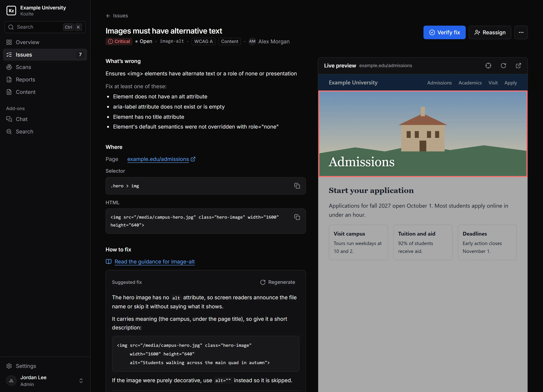The width and height of the screenshot is (543, 392).
Task: Regenerate the suggested fix
Action: pos(278,282)
